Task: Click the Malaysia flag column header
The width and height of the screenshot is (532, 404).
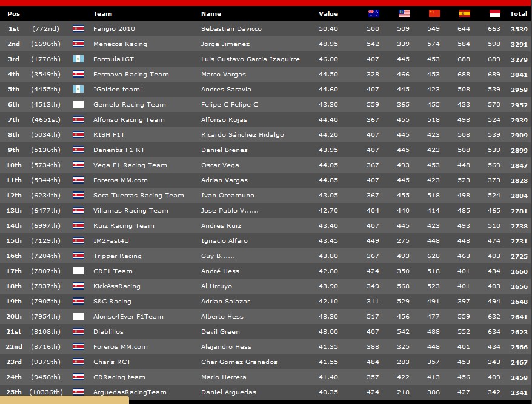Action: (404, 13)
